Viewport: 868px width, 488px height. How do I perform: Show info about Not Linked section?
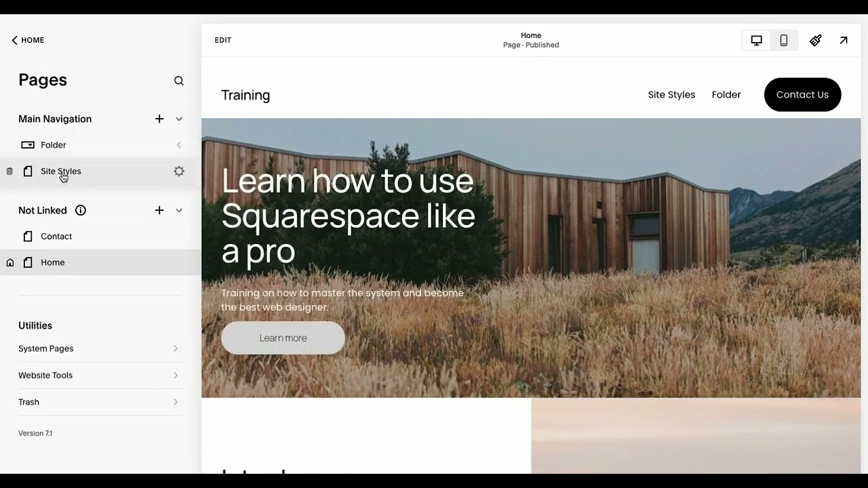coord(81,210)
